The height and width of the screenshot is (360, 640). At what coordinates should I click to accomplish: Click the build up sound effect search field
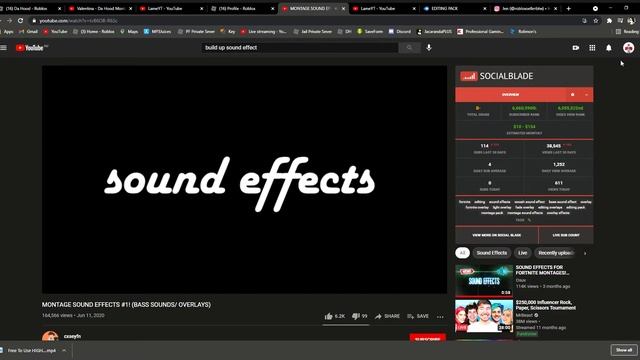(300, 48)
